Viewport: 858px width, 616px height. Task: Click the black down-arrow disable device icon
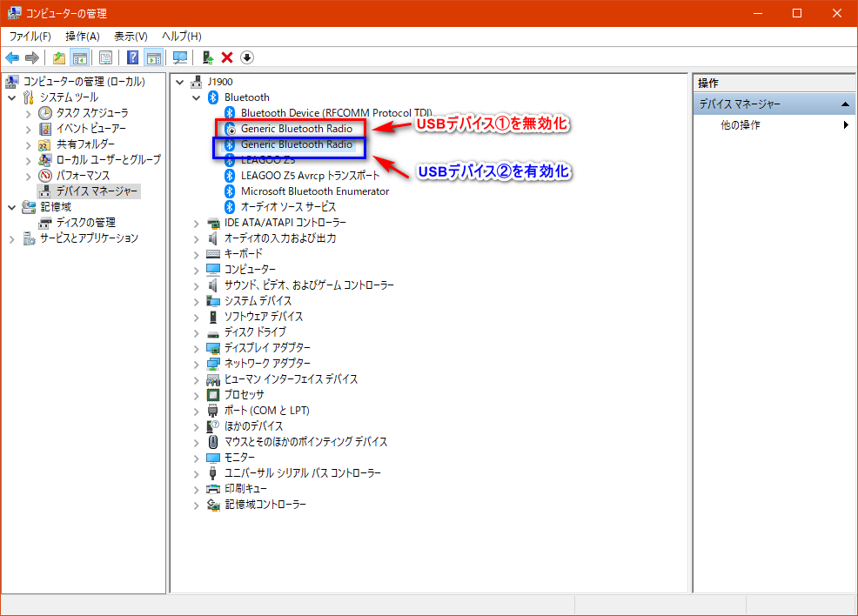247,57
